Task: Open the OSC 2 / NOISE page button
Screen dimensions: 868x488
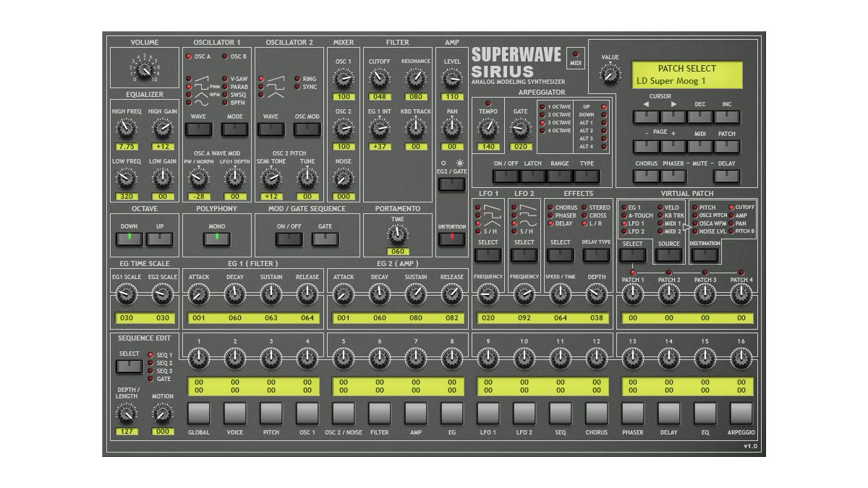Action: (344, 414)
